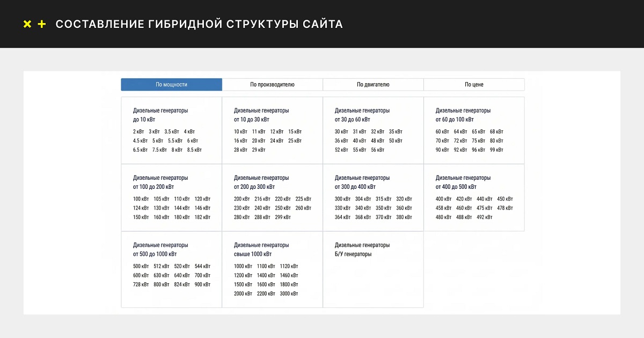Click the "3.5 кВт" generator link
Viewport: 644px width, 338px height.
click(x=172, y=131)
